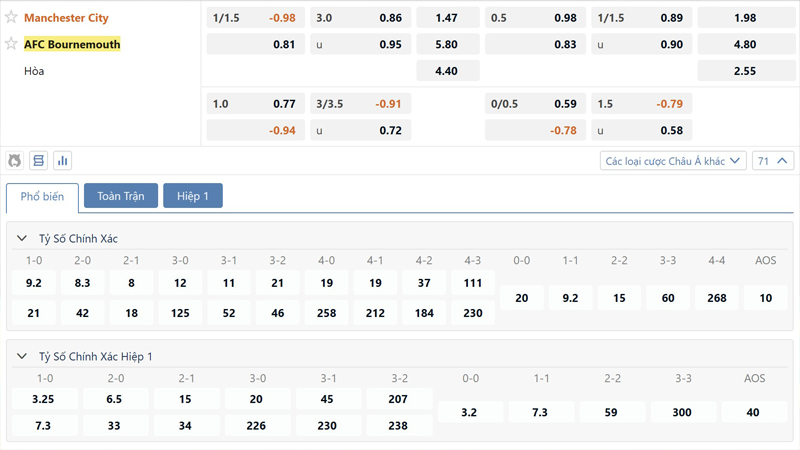
Task: Switch to the 'Toàn Trận' tab
Action: (120, 196)
